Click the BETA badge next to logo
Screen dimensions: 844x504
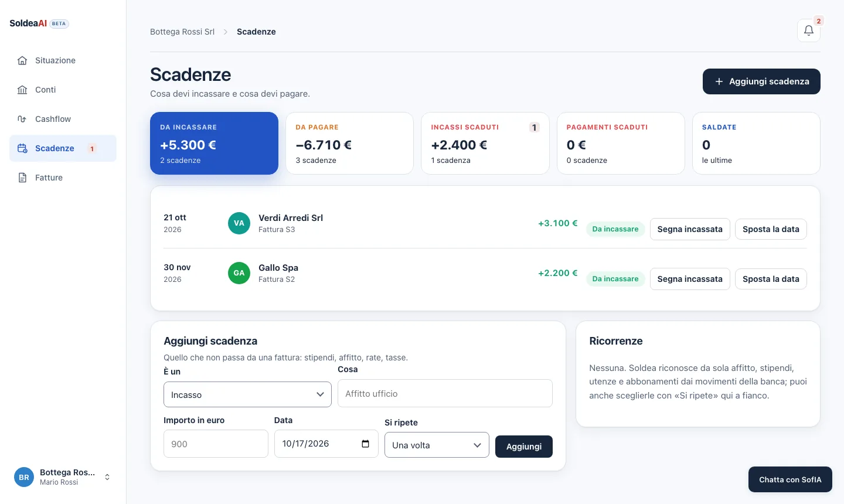(59, 23)
